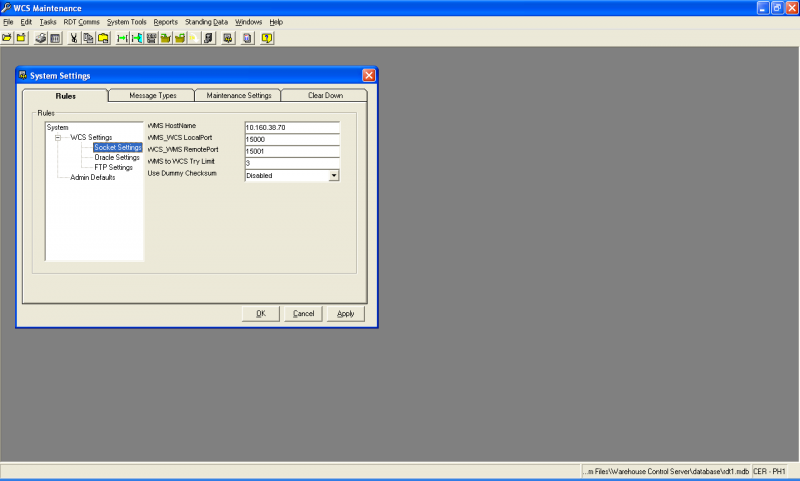This screenshot has height=481, width=800.
Task: Click the Cancel button
Action: click(303, 314)
